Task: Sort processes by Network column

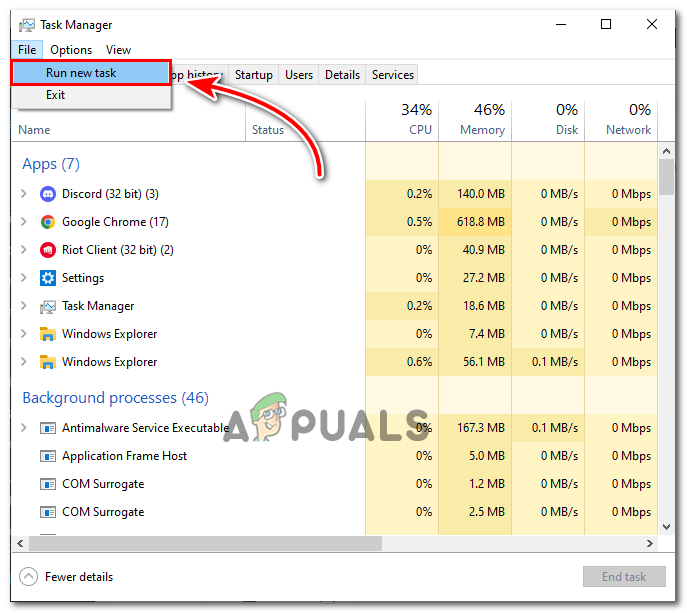Action: [621, 119]
